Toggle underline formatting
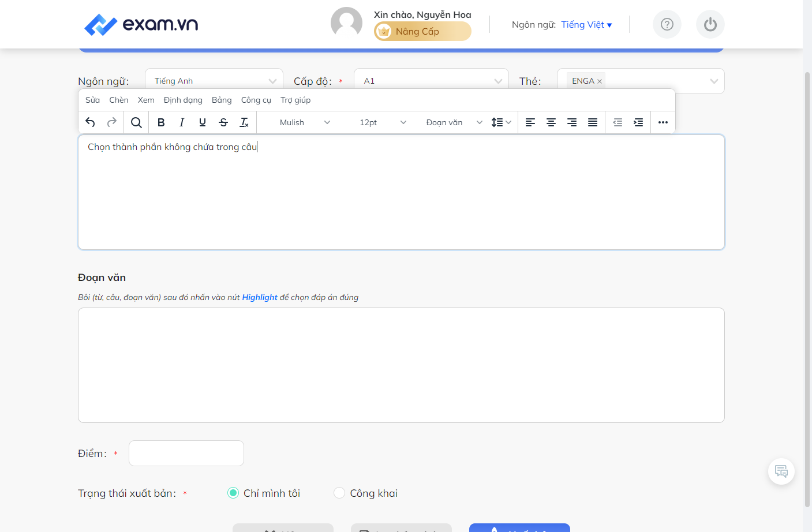812x532 pixels. (x=203, y=122)
